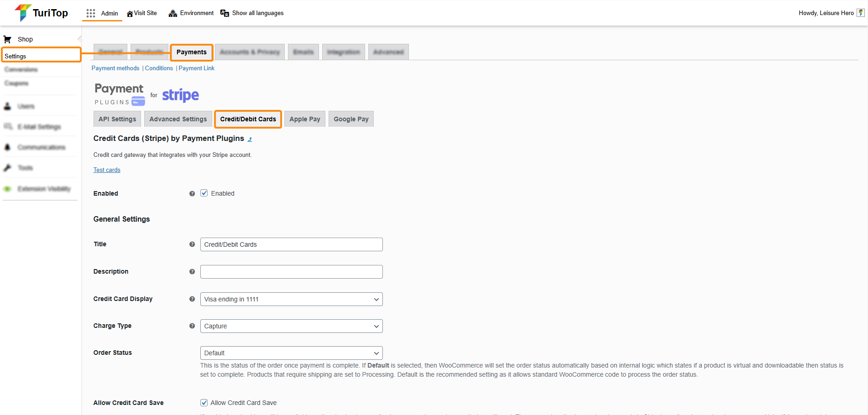Click the help icon beside Title field
Image resolution: width=868 pixels, height=415 pixels.
(192, 244)
